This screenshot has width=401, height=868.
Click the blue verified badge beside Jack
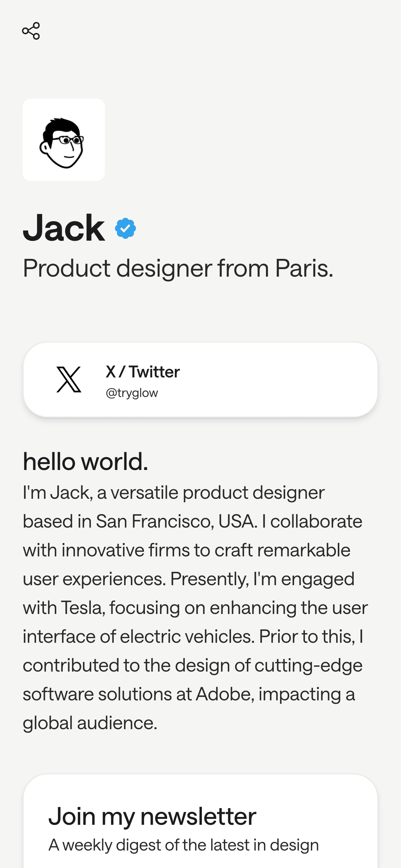125,228
